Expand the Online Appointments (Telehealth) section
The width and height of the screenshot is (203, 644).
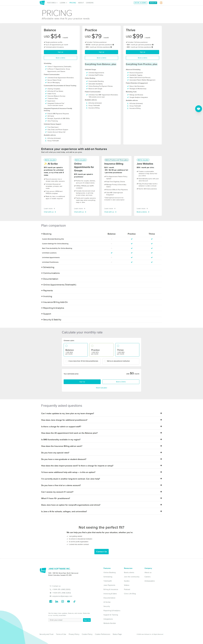pyautogui.click(x=59, y=285)
